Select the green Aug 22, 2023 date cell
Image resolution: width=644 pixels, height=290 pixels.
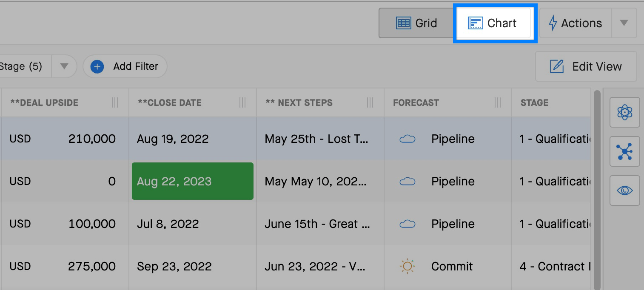click(x=193, y=181)
